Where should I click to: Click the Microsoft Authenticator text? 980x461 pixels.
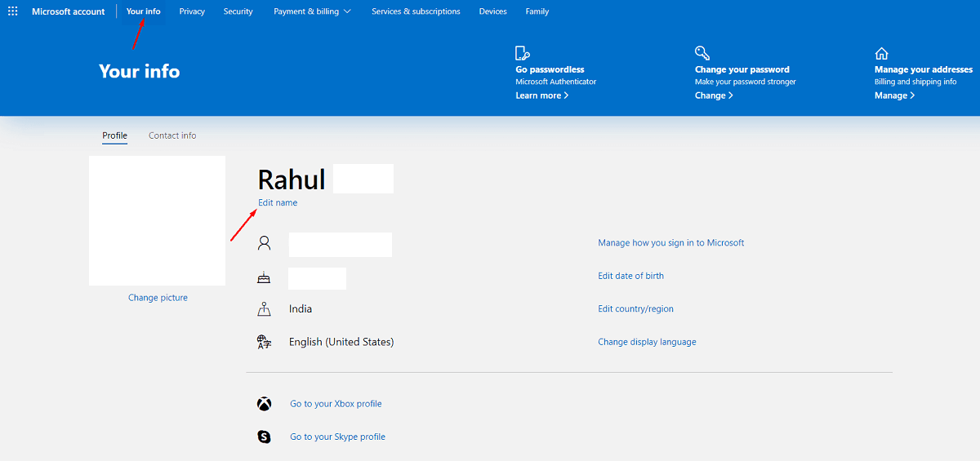(556, 82)
